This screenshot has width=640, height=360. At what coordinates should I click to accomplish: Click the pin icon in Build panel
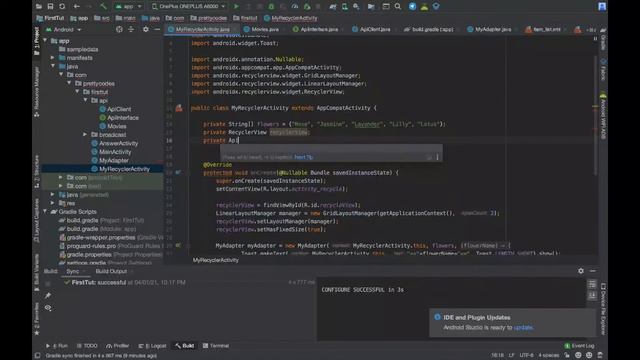pos(48,296)
